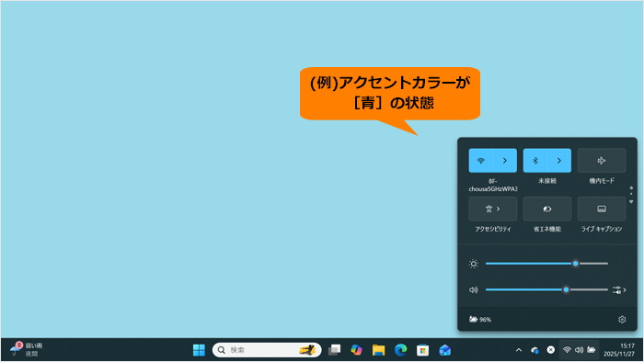The height and width of the screenshot is (362, 644).
Task: Open File Explorer from the taskbar
Action: (x=379, y=350)
